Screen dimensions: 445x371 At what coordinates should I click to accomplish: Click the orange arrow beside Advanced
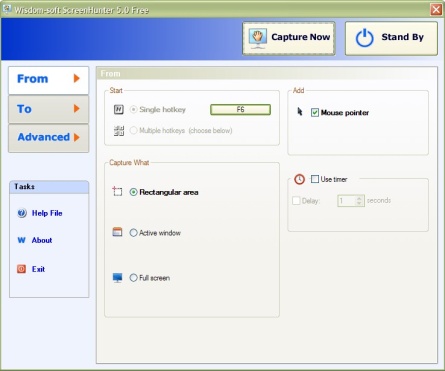pyautogui.click(x=77, y=137)
